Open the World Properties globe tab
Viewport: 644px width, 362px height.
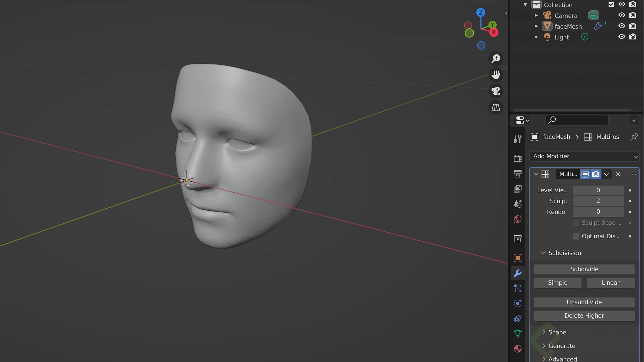tap(518, 219)
